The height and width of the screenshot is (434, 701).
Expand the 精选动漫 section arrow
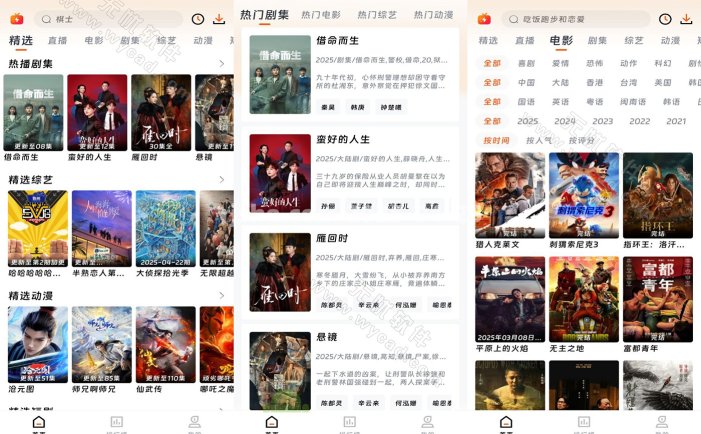click(222, 295)
